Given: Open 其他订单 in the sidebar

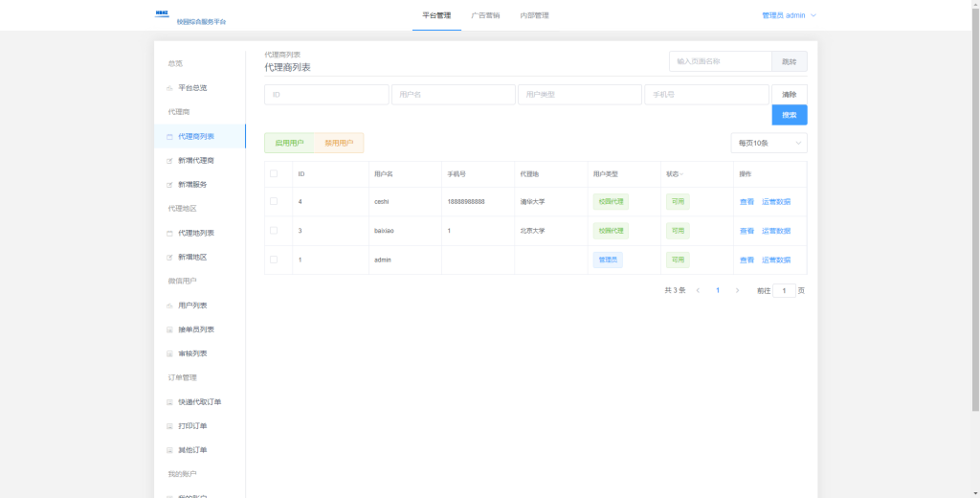Looking at the screenshot, I should (x=200, y=450).
